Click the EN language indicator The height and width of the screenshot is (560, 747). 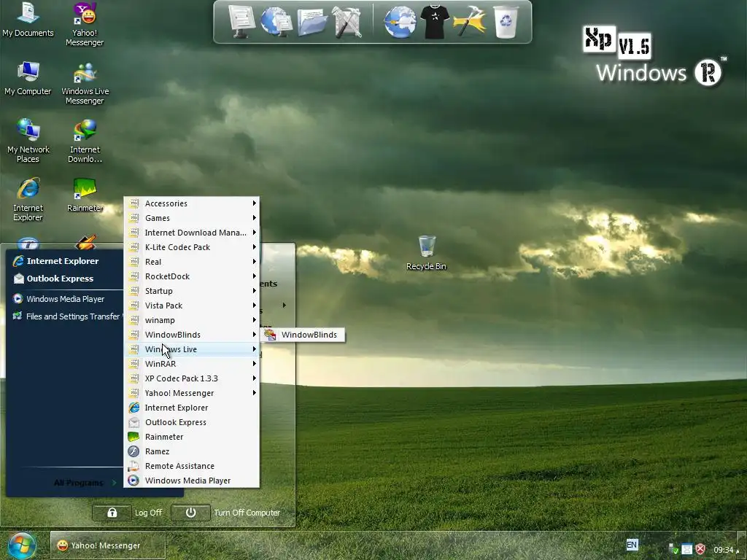632,545
